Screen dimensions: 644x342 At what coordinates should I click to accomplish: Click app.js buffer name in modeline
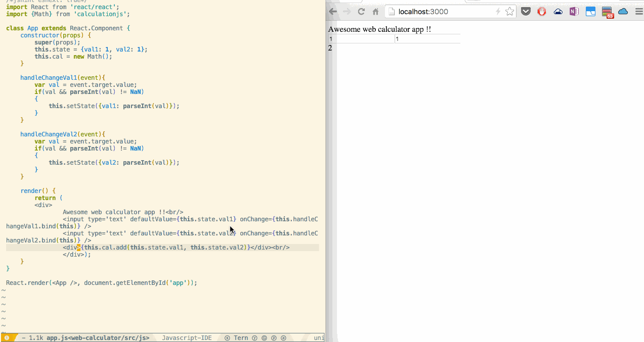tap(98, 338)
